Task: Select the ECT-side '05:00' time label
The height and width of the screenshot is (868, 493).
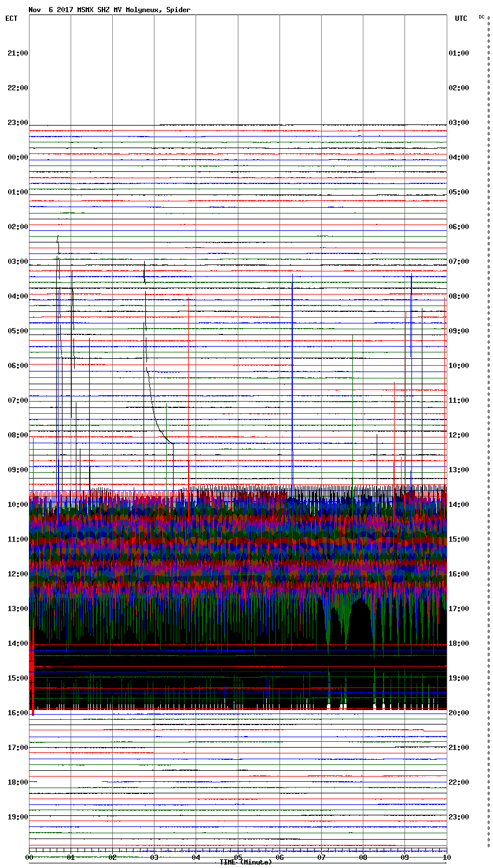Action: (18, 331)
